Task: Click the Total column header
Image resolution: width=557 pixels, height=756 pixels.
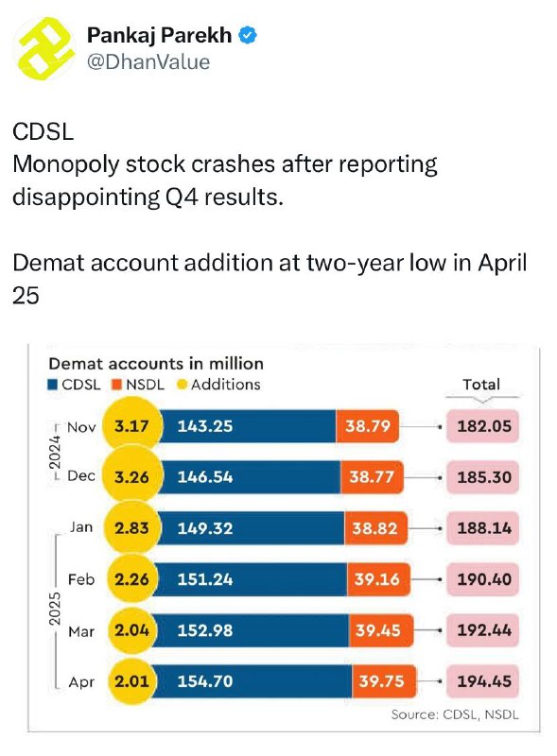Action: point(481,385)
